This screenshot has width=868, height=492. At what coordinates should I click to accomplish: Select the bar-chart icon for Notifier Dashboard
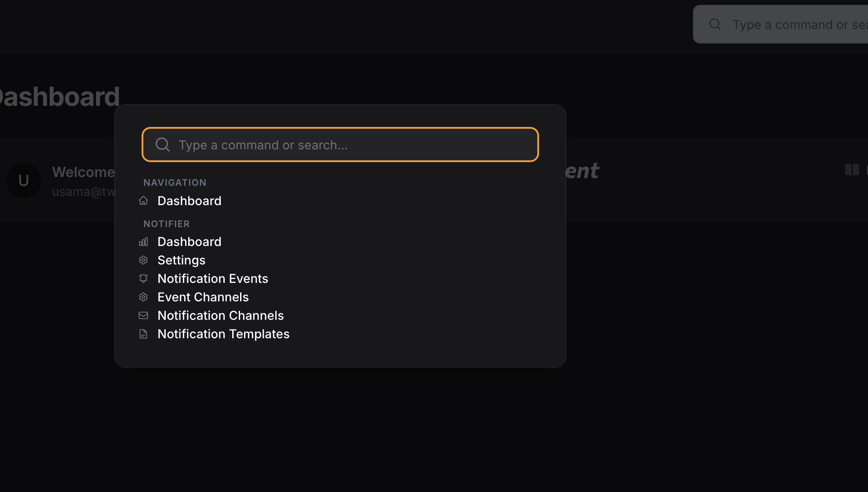pos(143,241)
